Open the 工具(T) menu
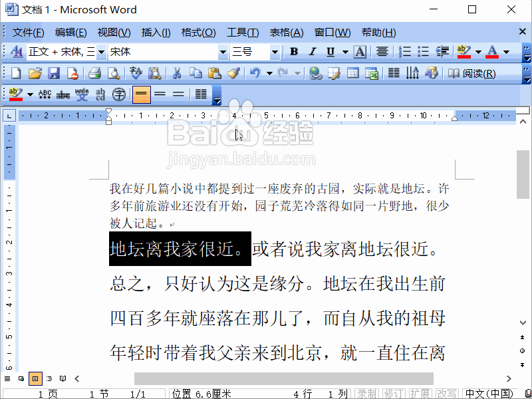The width and height of the screenshot is (532, 399). point(243,33)
